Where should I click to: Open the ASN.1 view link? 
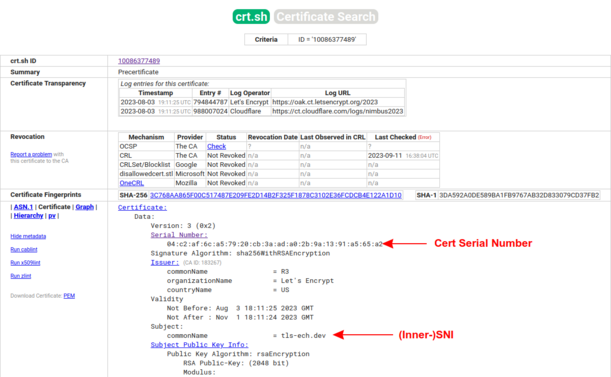(x=23, y=207)
